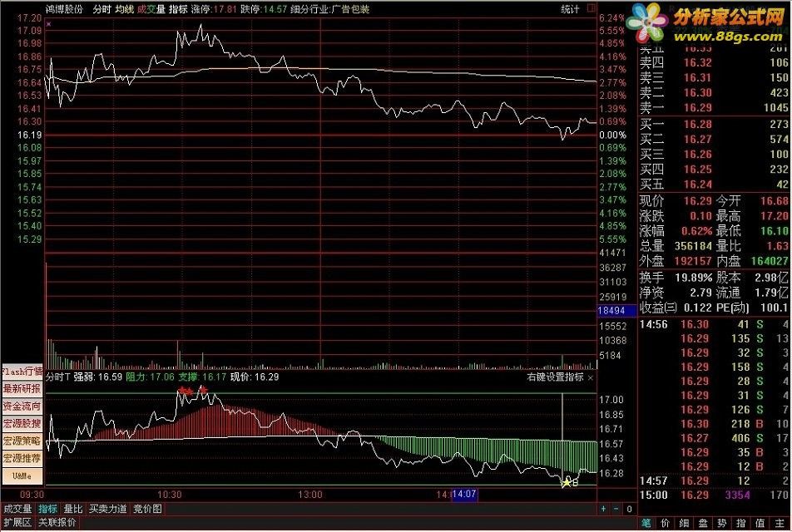
Task: Click 指标 in the chart header
Action: point(178,9)
